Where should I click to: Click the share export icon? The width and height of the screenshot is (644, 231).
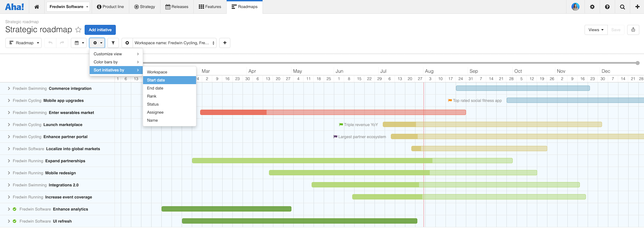point(633,30)
